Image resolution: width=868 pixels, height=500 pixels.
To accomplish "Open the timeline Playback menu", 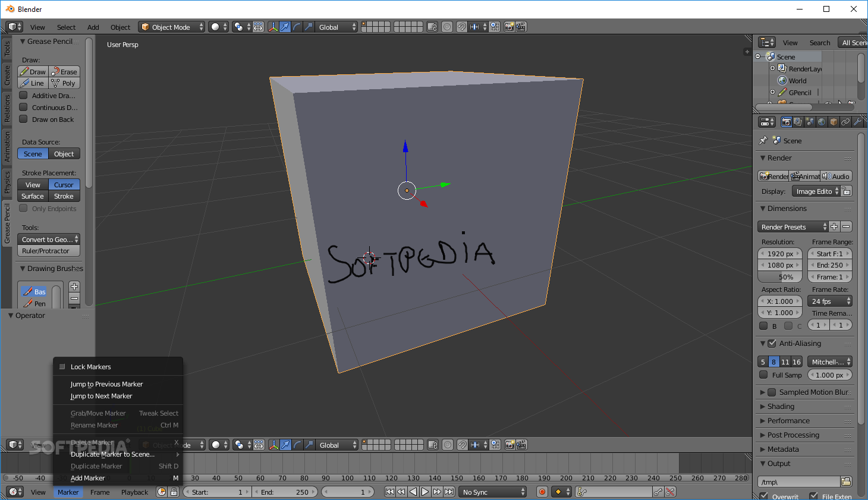I will (x=134, y=492).
